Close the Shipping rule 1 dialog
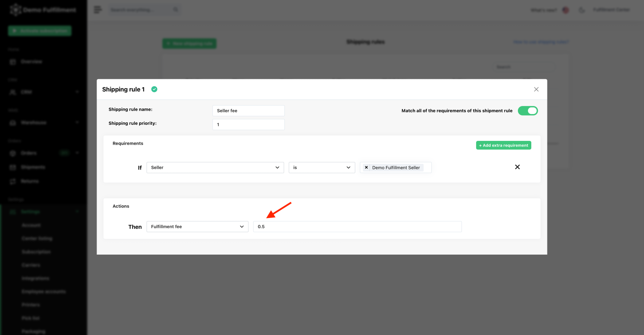 [x=536, y=89]
